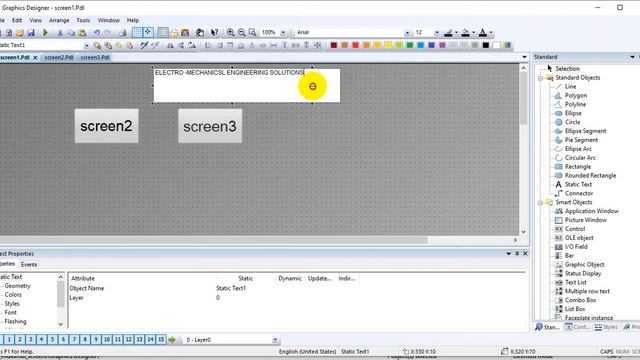Click the font color A icon
Image resolution: width=640 pixels, height=360 pixels.
tap(482, 33)
